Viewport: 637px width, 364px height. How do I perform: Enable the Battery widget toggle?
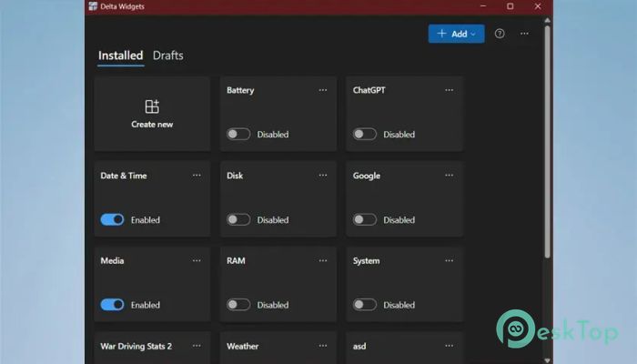pos(238,134)
